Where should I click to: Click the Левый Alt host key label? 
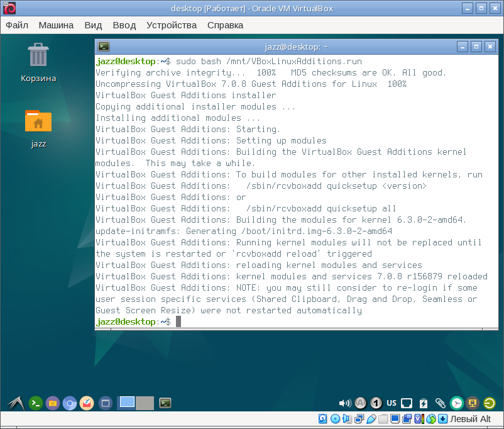pos(470,419)
